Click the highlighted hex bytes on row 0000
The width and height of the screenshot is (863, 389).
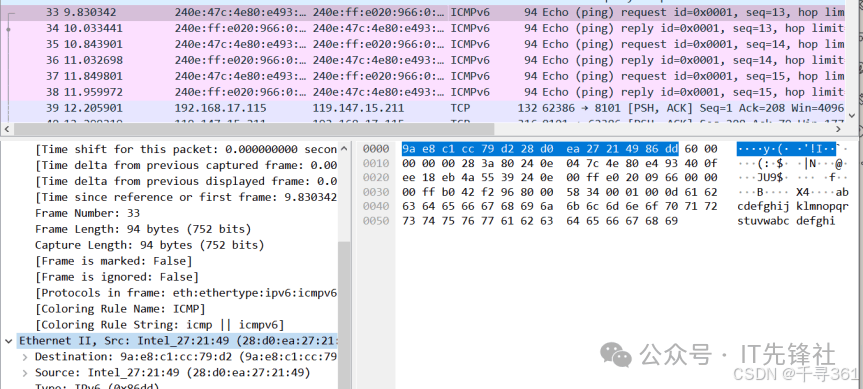pos(539,149)
